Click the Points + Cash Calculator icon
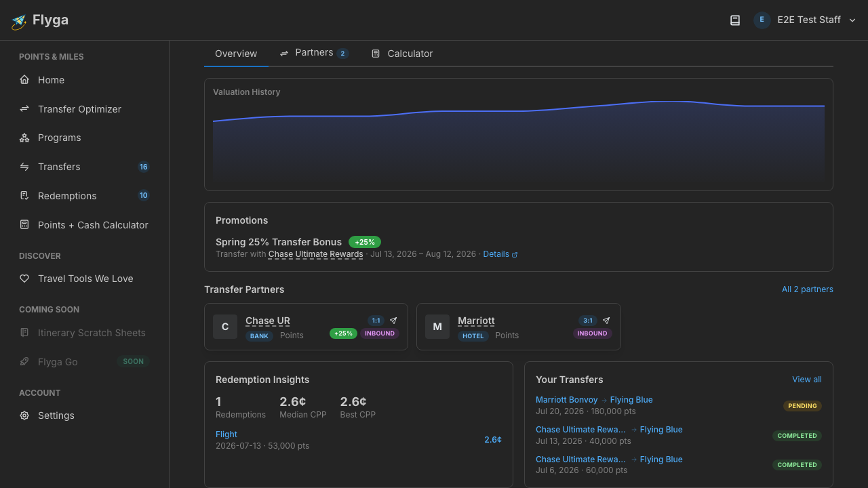The width and height of the screenshot is (868, 488). pos(24,224)
